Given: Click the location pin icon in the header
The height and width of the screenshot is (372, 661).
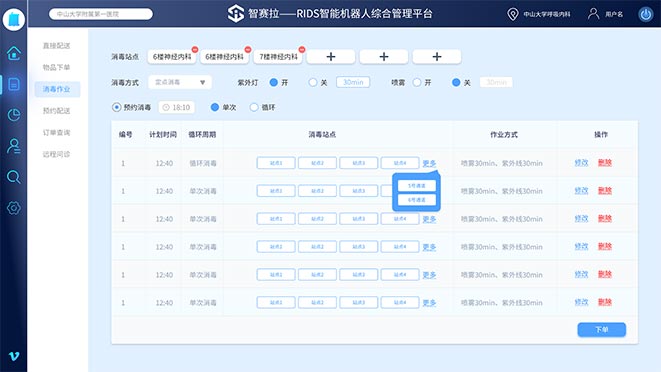Looking at the screenshot, I should pos(513,14).
